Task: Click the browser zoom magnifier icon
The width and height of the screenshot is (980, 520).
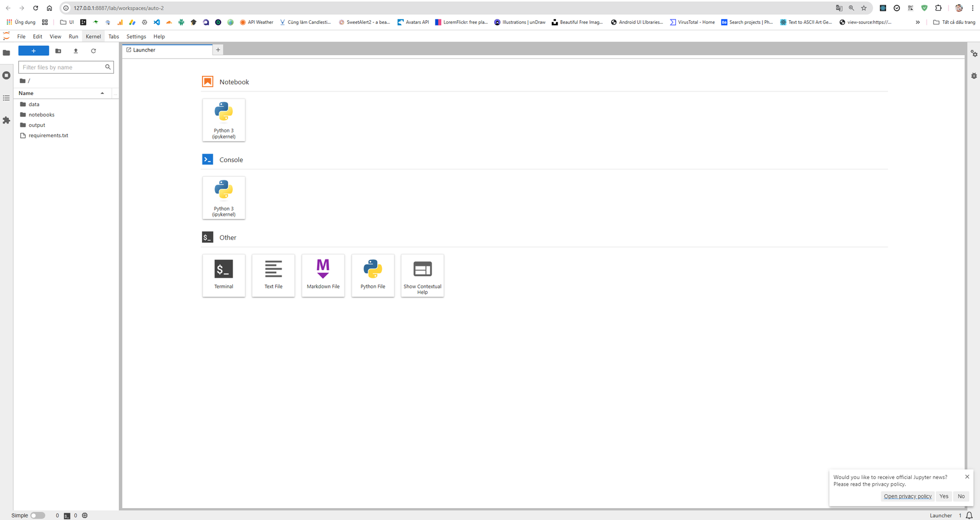Action: tap(852, 8)
